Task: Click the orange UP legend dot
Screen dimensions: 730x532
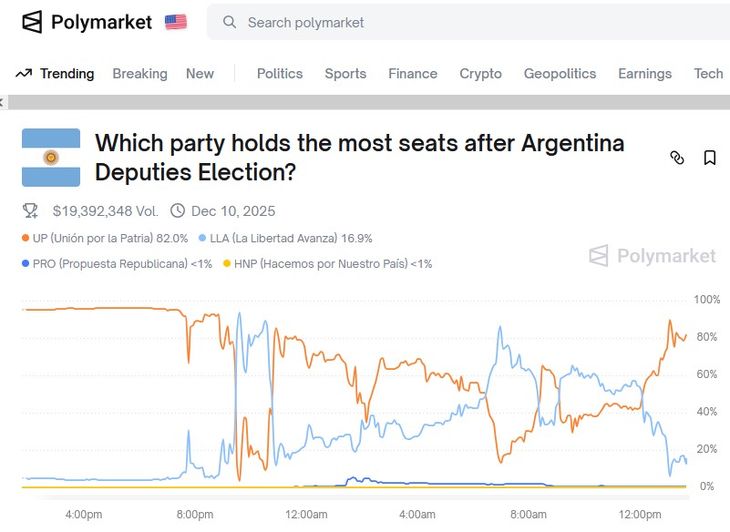Action: [25, 239]
